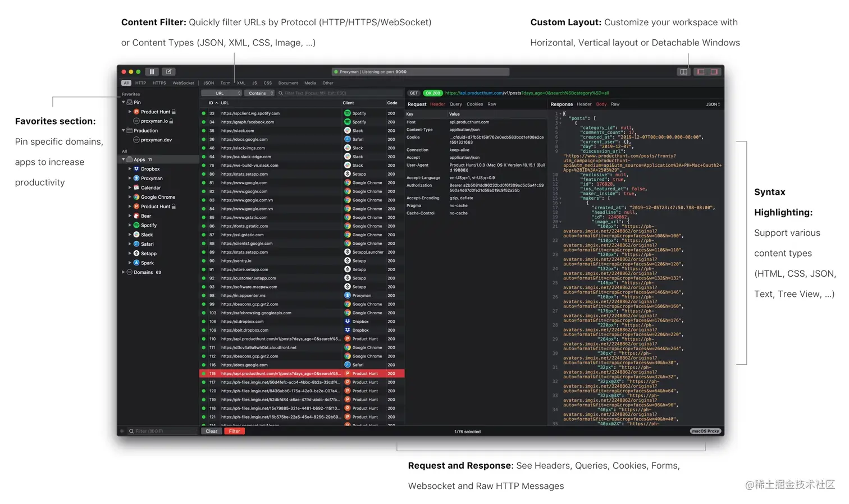This screenshot has height=504, width=849.
Task: Click the Calendar app icon in sidebar
Action: pos(136,187)
